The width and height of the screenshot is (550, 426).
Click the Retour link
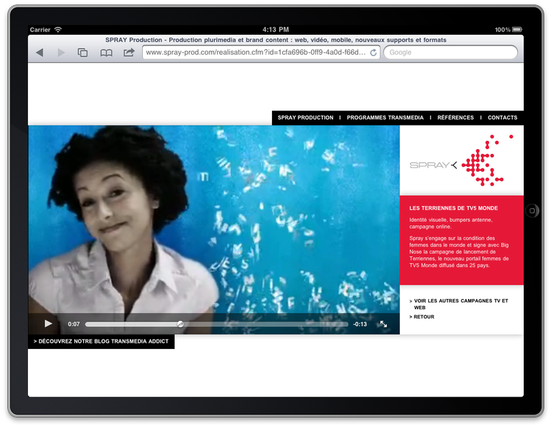[x=422, y=317]
